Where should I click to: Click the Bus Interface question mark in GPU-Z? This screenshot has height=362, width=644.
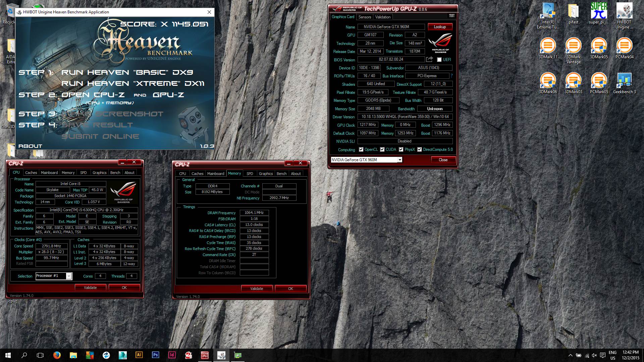click(451, 76)
